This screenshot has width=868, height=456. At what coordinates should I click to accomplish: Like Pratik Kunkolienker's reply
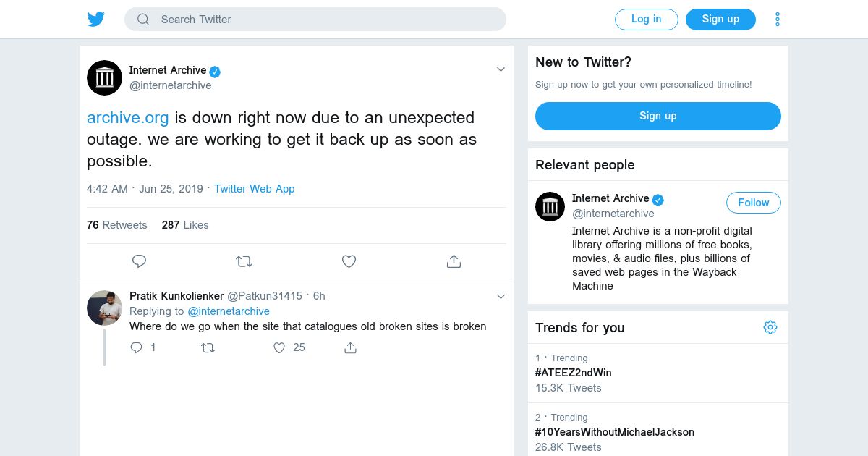coord(280,348)
